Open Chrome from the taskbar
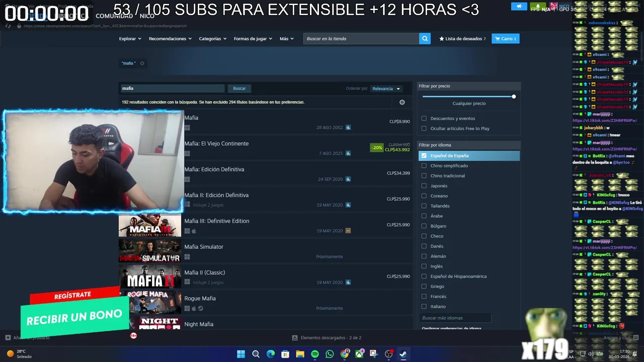This screenshot has height=362, width=644. [x=345, y=354]
